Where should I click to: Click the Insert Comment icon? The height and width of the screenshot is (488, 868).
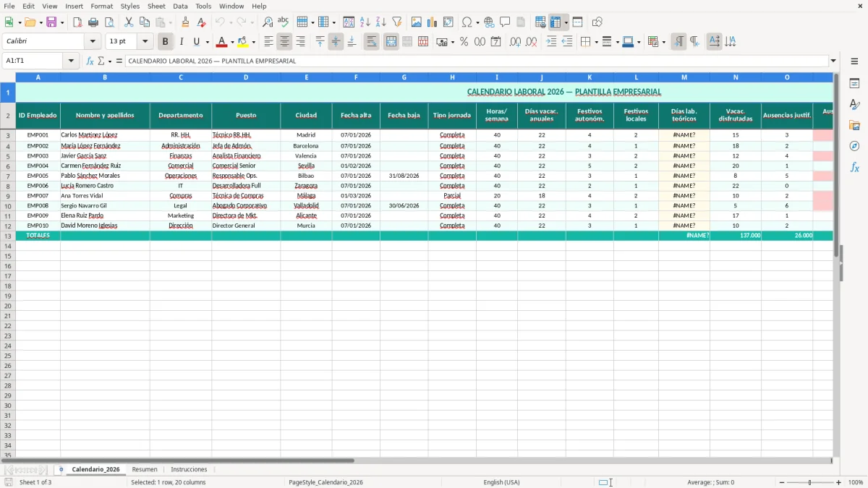505,22
